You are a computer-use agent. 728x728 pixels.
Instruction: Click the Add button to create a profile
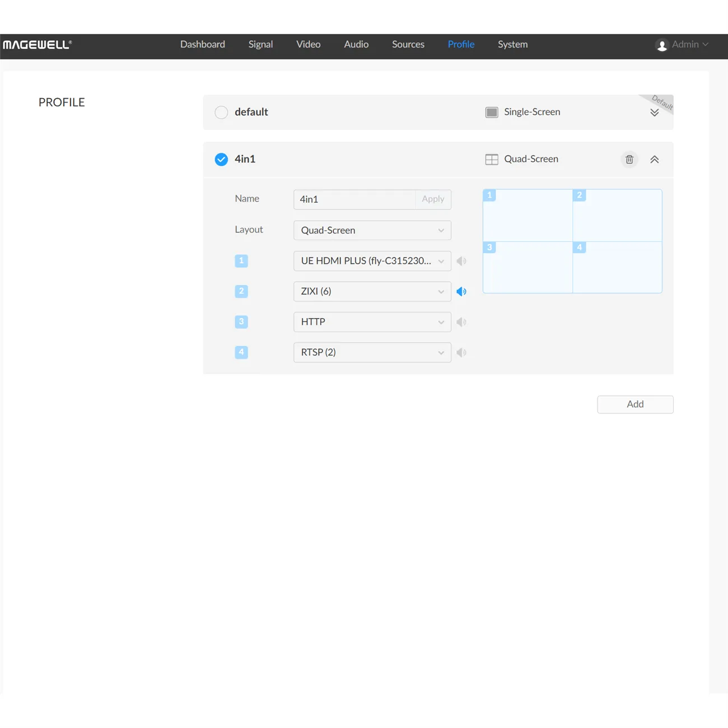point(635,404)
